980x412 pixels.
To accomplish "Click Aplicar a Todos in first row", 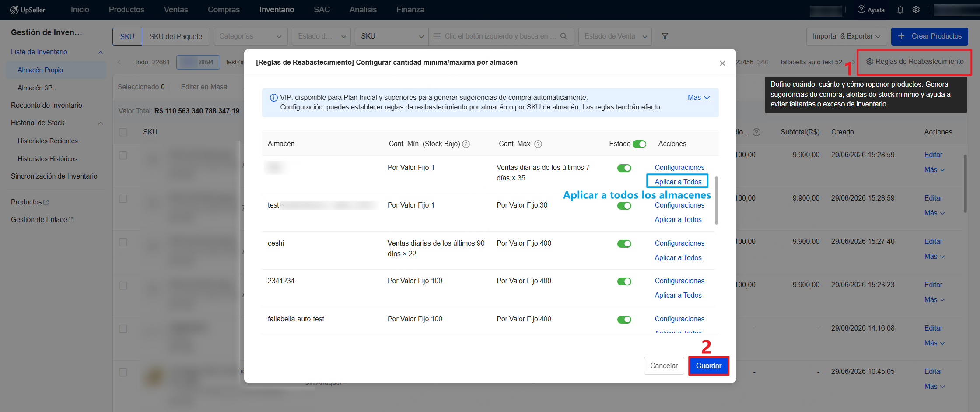I will [678, 182].
